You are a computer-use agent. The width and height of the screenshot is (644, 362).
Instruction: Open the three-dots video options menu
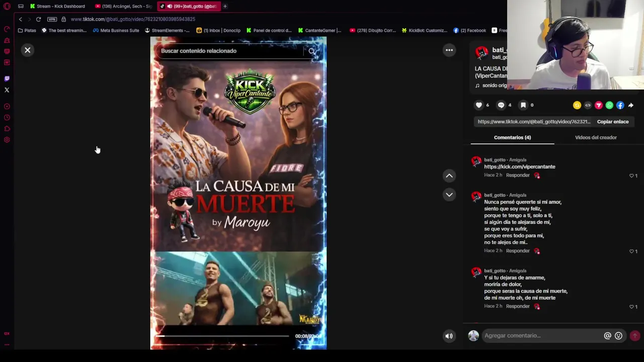pos(449,50)
